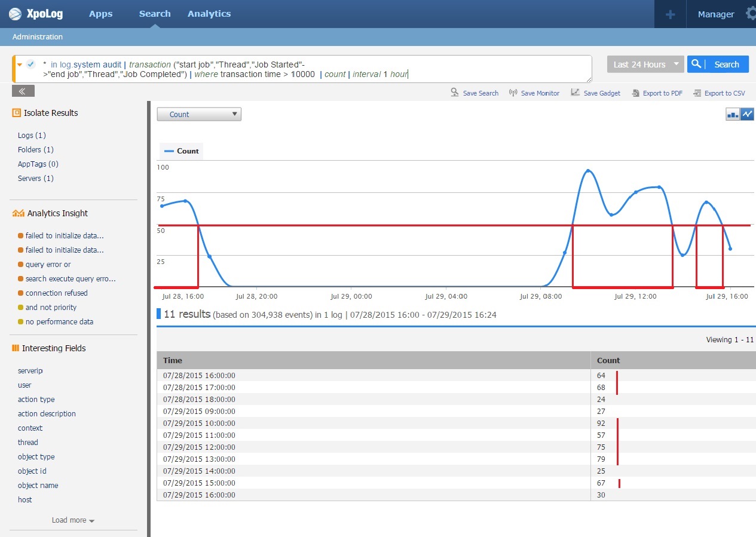Open the Analytics tab

click(x=209, y=14)
